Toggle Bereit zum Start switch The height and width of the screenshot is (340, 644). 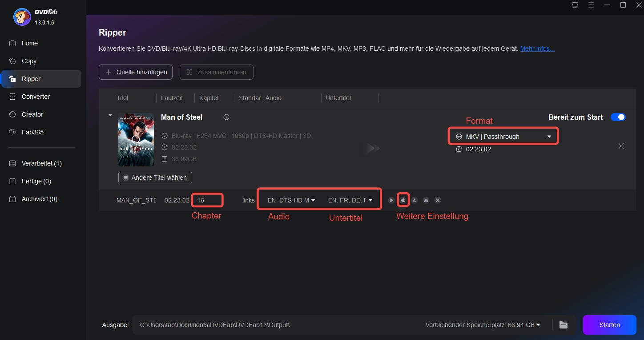tap(618, 117)
